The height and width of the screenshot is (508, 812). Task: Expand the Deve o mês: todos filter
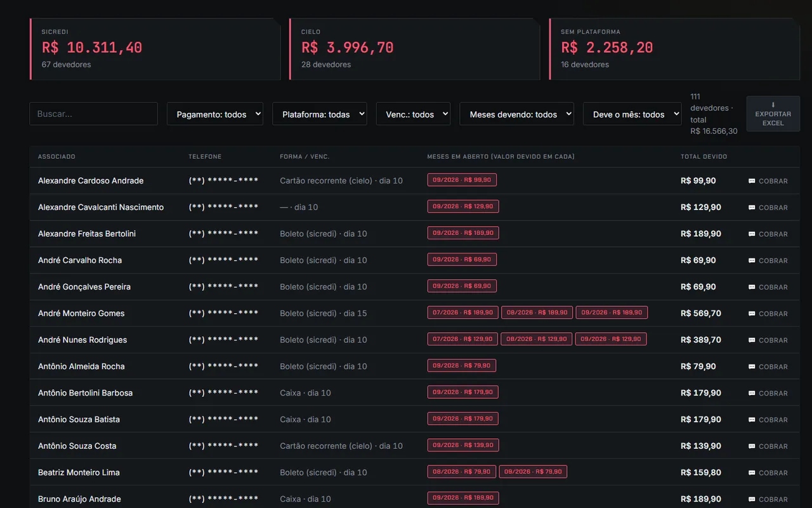[632, 114]
